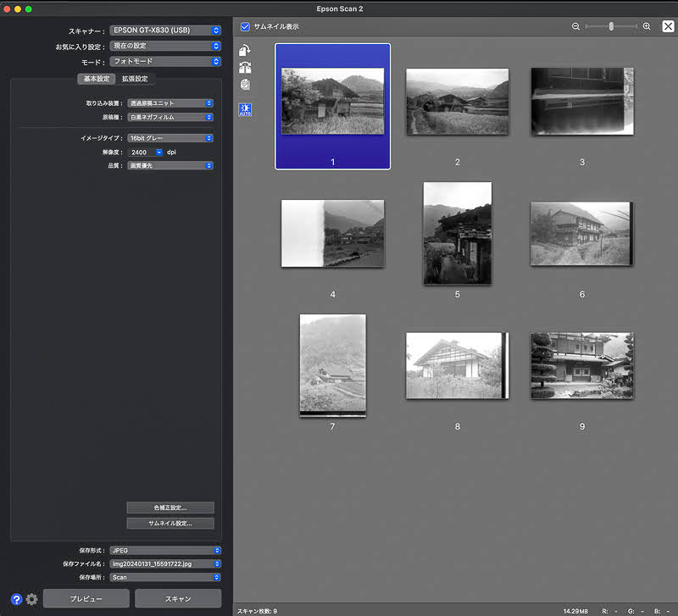
Task: Select thumbnail 4 half-exposed frame
Action: pos(332,233)
